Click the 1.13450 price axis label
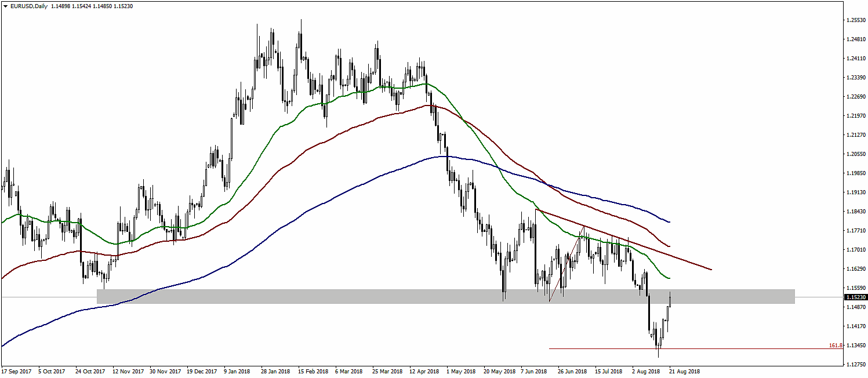Viewport: 868px width, 378px height. coord(856,346)
